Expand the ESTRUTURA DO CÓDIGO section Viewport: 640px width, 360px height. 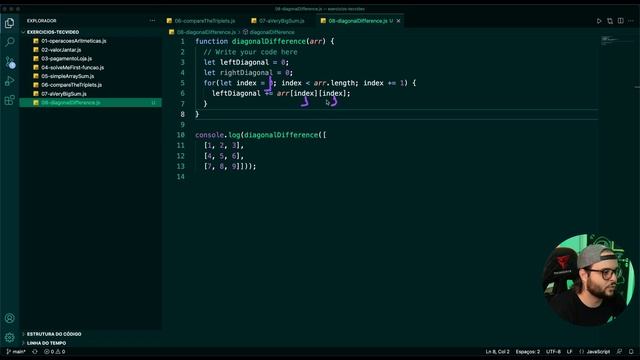(54, 334)
